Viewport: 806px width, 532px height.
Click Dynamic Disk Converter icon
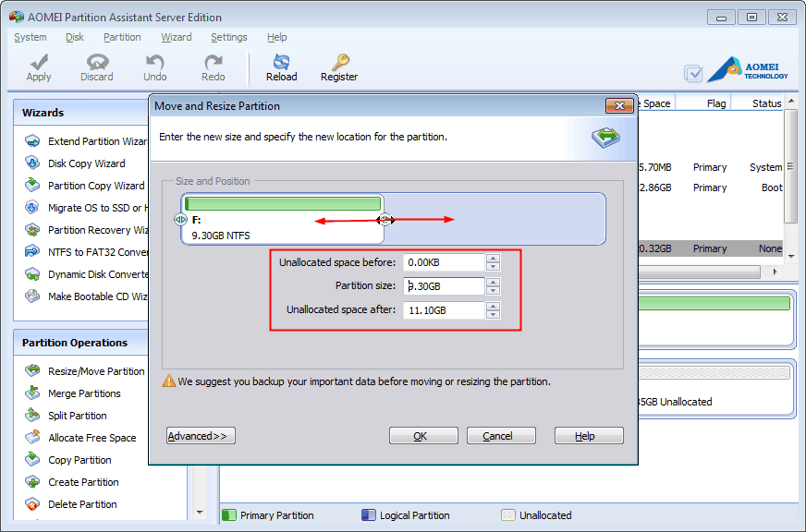[32, 273]
